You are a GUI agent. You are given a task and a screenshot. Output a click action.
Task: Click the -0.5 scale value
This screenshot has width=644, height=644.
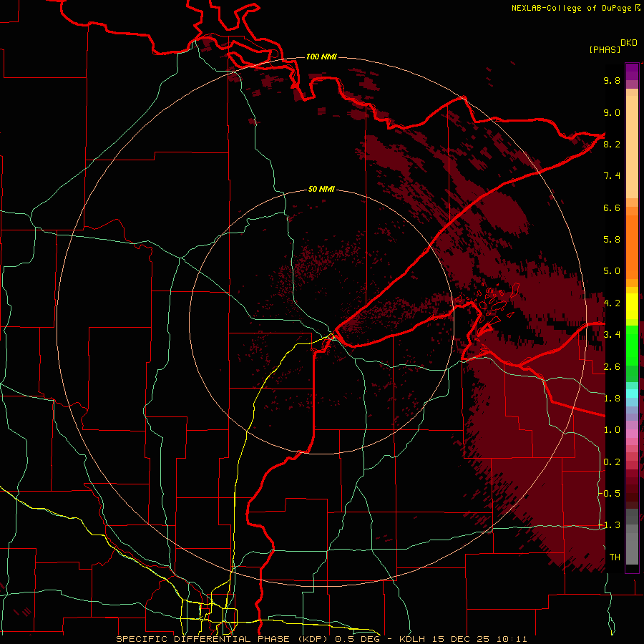pyautogui.click(x=609, y=494)
